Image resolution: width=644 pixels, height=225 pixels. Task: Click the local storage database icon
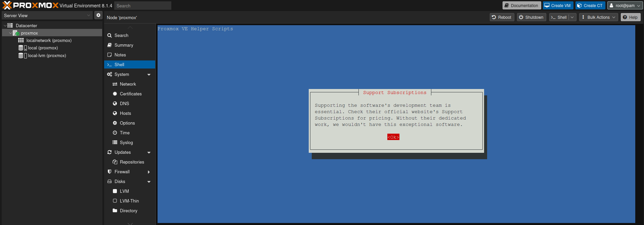[x=23, y=48]
